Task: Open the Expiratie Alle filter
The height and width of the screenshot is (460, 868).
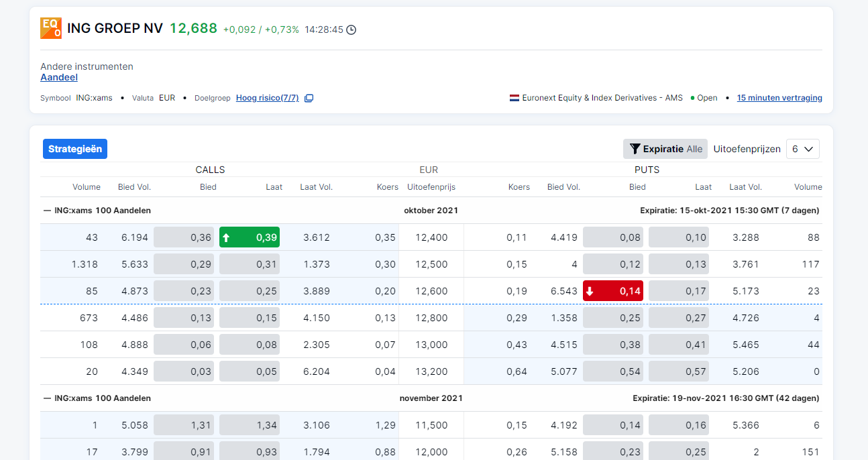Action: pos(665,149)
